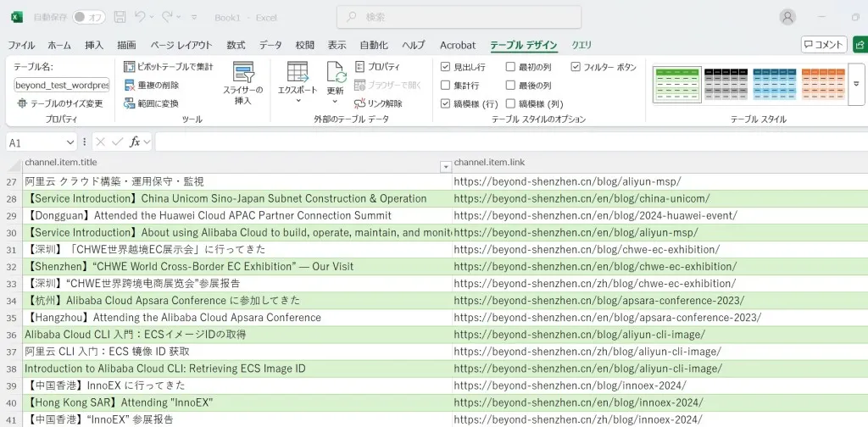This screenshot has height=427, width=868.
Task: Enable the total row (集計行) checkbox
Action: coord(446,85)
